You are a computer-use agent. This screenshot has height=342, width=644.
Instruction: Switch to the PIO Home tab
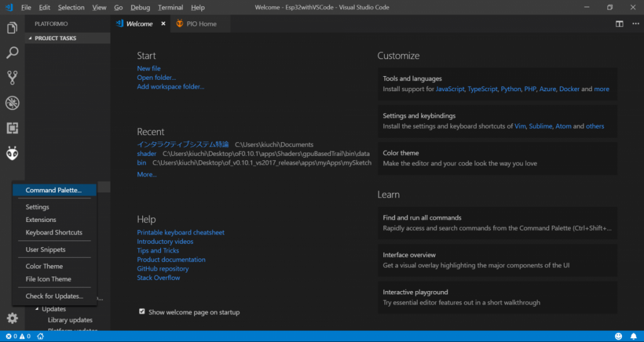[x=201, y=24]
